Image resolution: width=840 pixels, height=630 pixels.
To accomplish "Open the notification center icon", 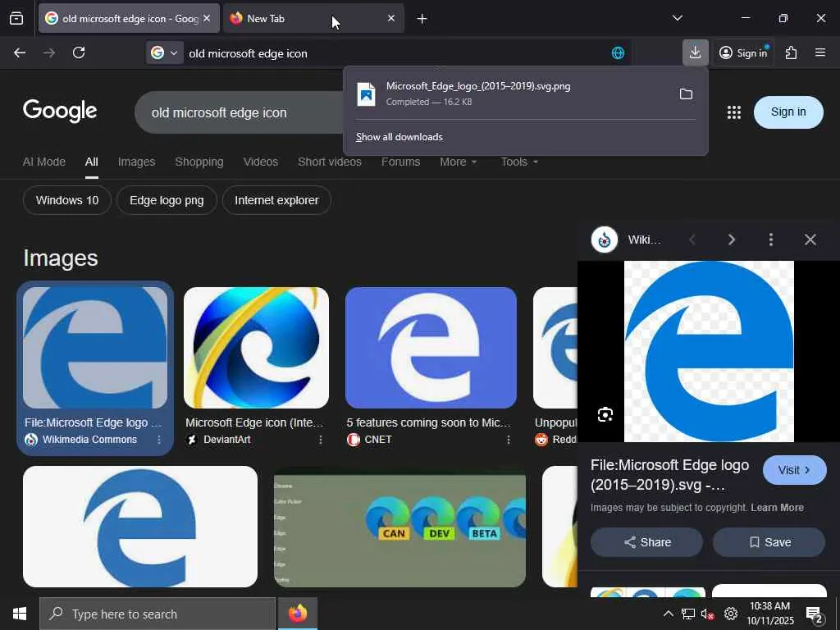I will pos(815,614).
